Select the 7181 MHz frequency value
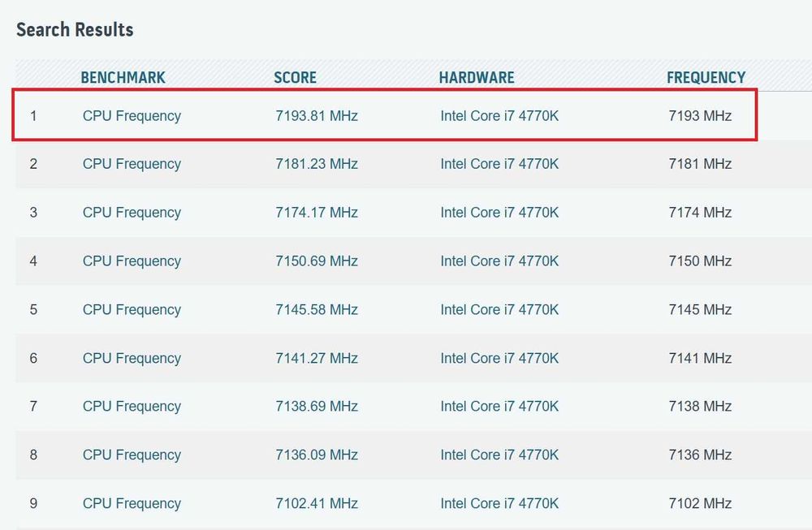Screen dimensions: 812x530 (700, 164)
